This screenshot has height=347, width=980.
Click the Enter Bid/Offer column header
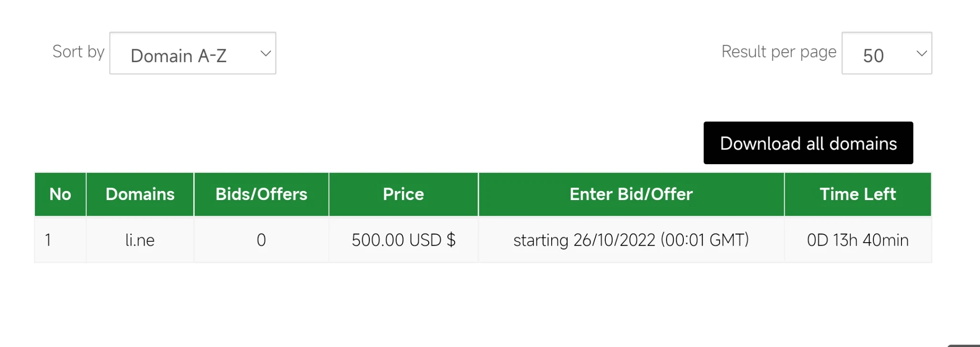coord(631,194)
